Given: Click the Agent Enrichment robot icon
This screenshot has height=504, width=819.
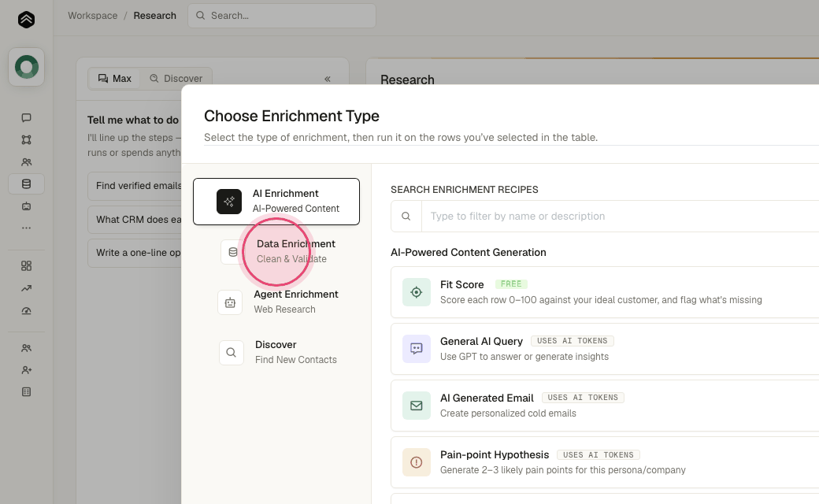Looking at the screenshot, I should [230, 302].
